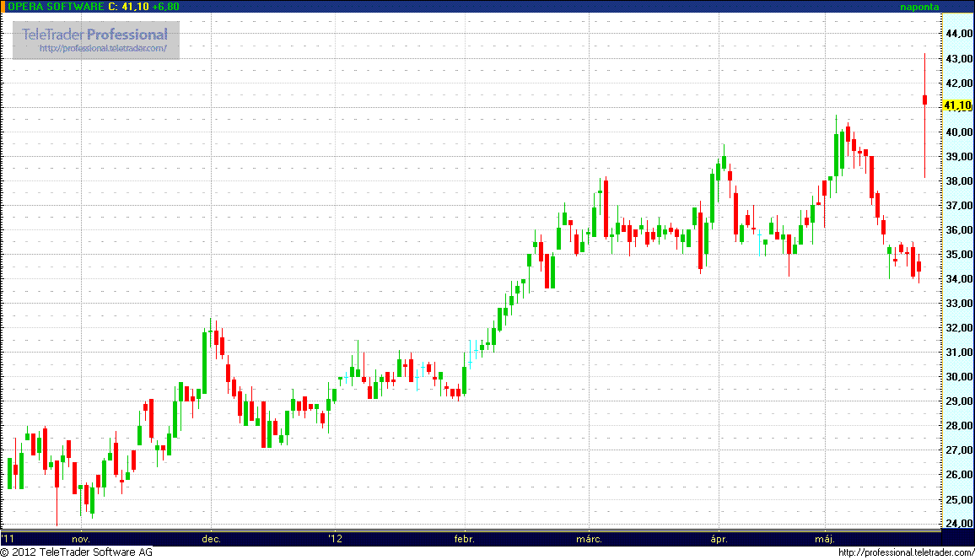
Task: Click the 43,00 price axis label
Action: pos(959,58)
